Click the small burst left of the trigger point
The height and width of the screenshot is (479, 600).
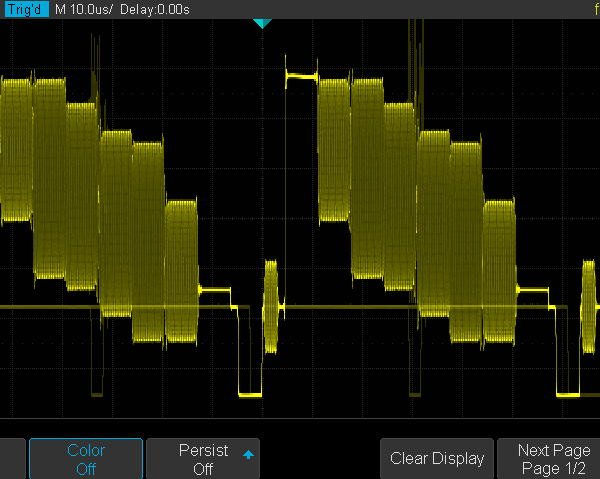[270, 305]
